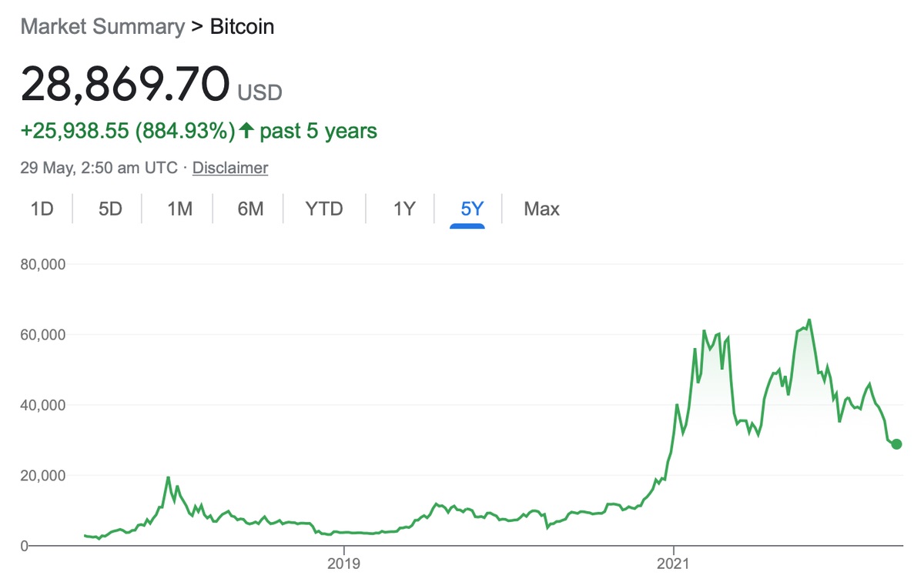Choose the 1M time range
The height and width of the screenshot is (582, 924).
(179, 209)
